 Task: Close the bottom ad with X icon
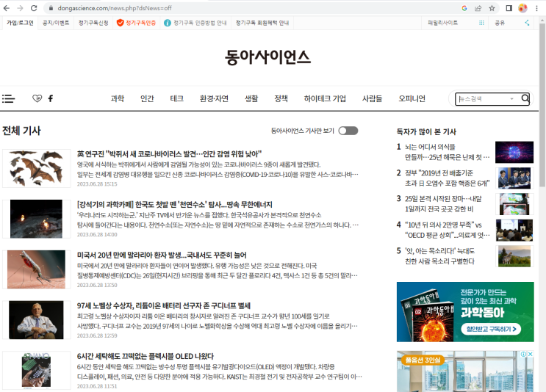tap(530, 354)
